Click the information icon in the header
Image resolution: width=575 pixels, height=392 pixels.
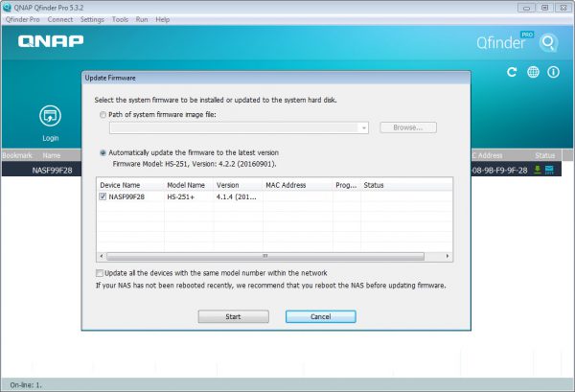pyautogui.click(x=553, y=72)
